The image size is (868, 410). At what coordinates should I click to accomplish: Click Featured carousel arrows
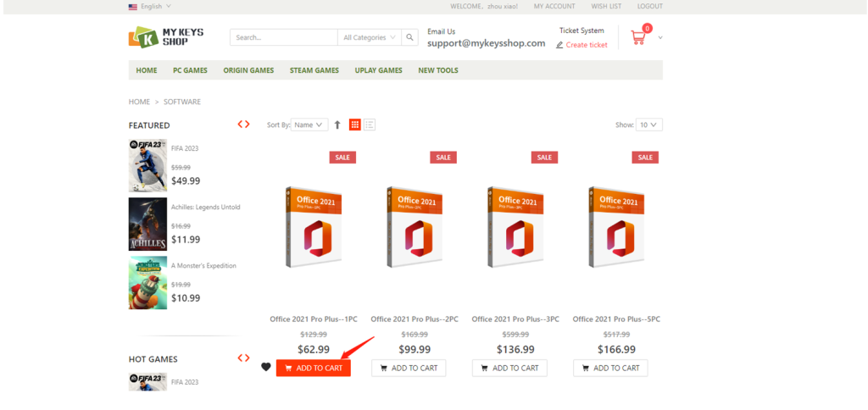click(243, 125)
